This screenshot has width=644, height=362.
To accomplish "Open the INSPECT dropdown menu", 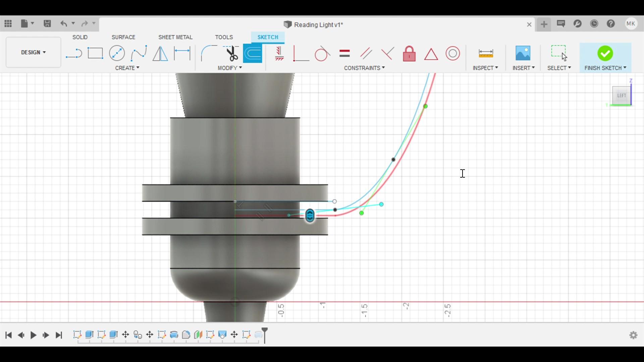I will [x=485, y=68].
